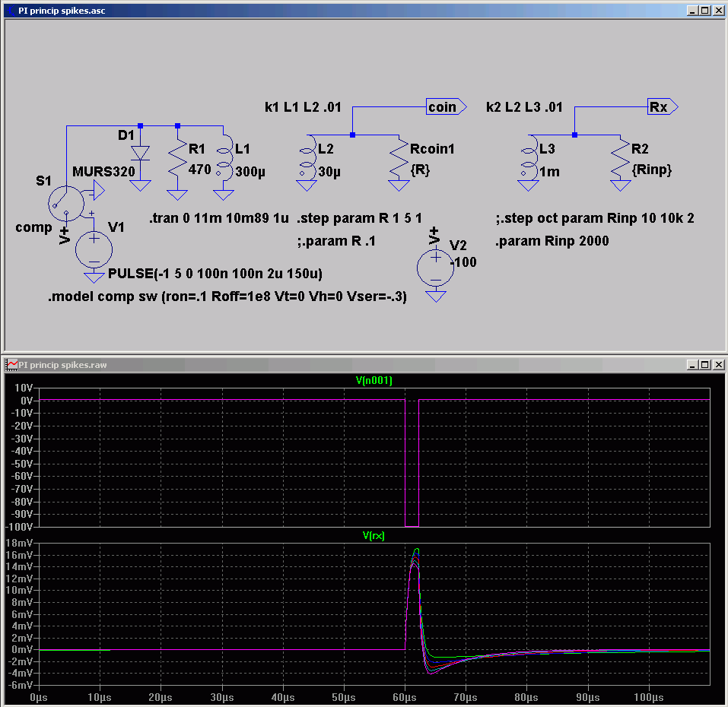Click the V2 voltage source symbol
Viewport: 728px width, 707px height.
(x=435, y=268)
